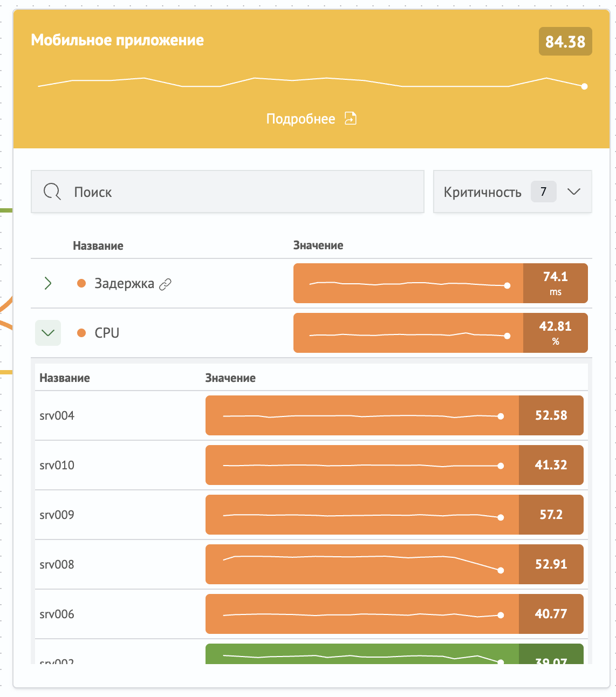Viewport: 616px width, 697px height.
Task: Click the srv010 sparkline chart
Action: [362, 465]
